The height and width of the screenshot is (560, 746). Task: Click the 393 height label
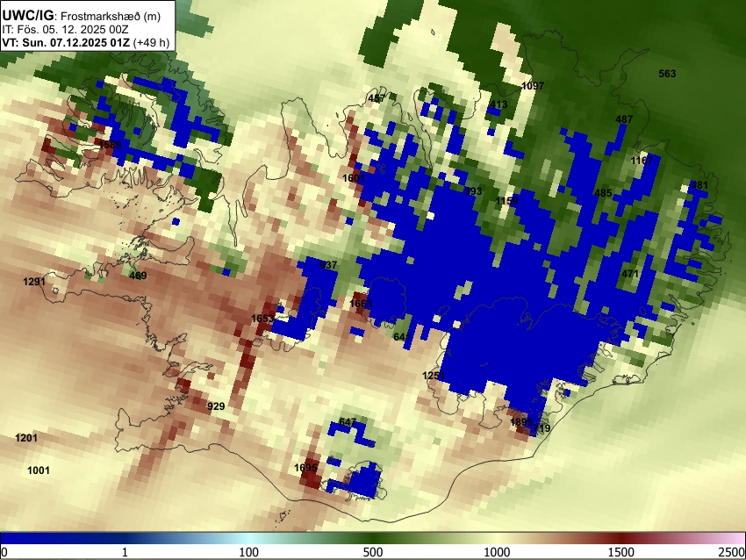473,191
